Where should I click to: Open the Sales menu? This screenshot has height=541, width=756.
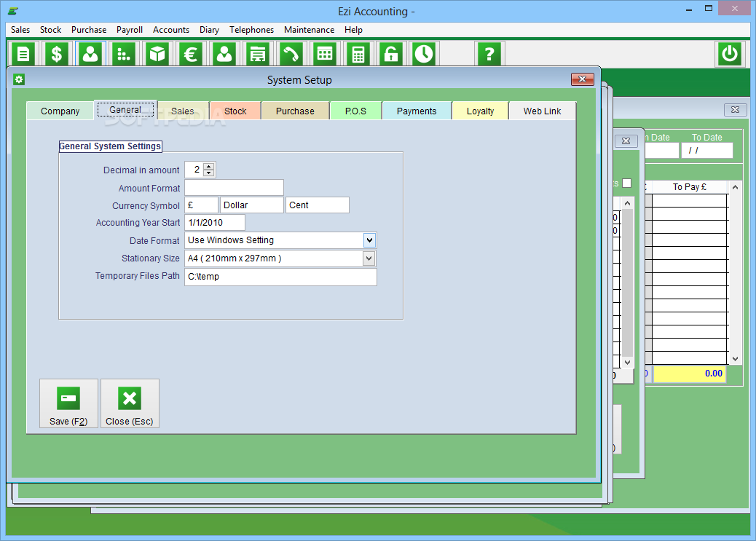tap(20, 30)
